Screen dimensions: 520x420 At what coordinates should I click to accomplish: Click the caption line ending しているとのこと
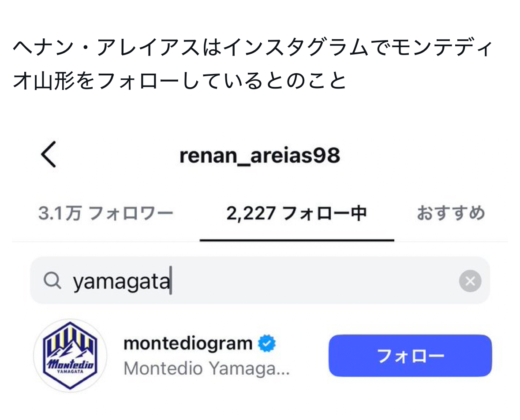[180, 81]
